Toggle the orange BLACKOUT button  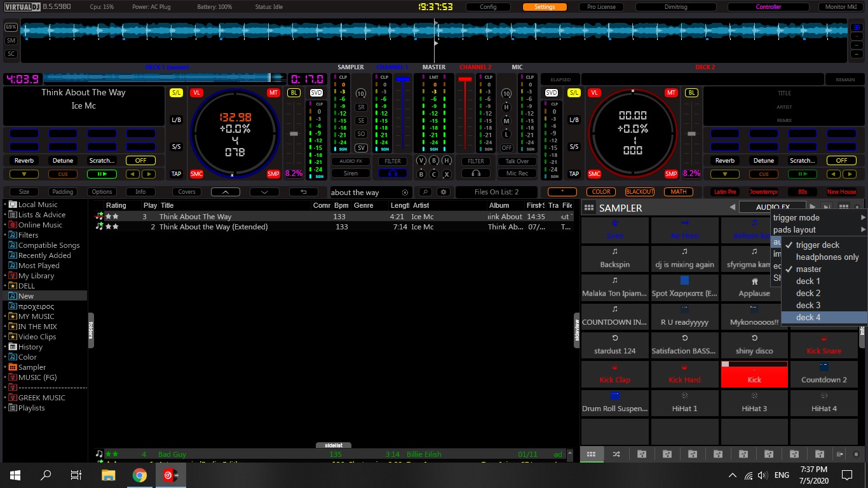pos(639,192)
